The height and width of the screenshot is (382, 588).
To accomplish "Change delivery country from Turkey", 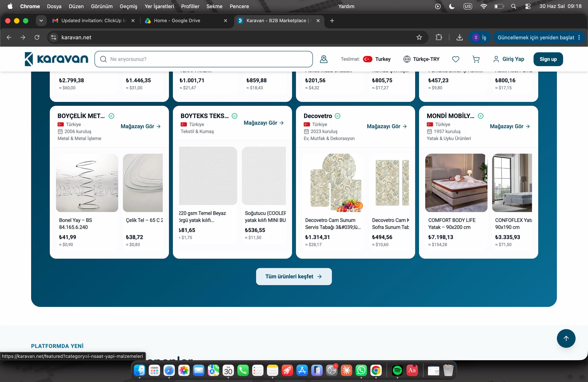I will point(377,59).
